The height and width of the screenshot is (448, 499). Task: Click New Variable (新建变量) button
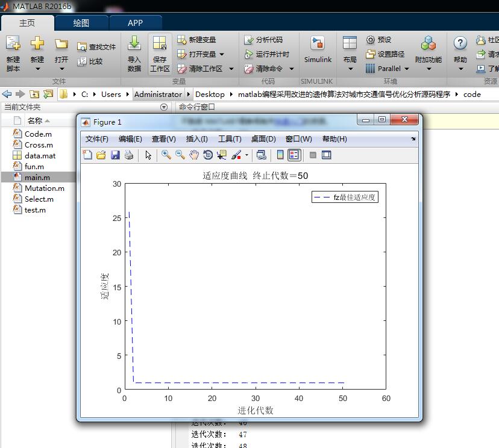(x=196, y=40)
